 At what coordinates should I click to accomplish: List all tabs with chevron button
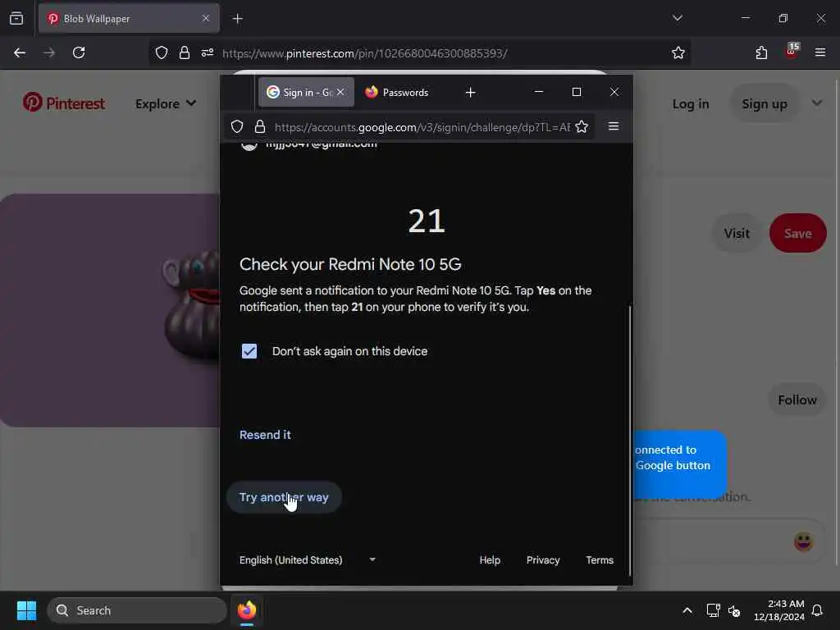click(678, 18)
